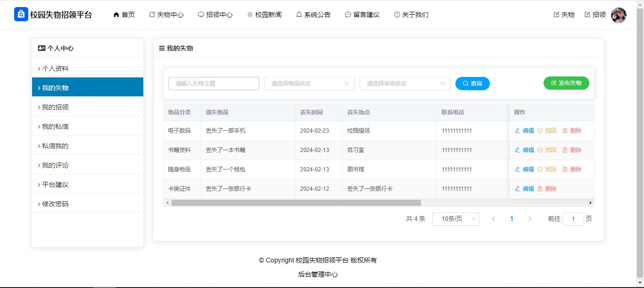
Task: Click the table's horizontal scrollbar right arrow
Action: (590, 203)
